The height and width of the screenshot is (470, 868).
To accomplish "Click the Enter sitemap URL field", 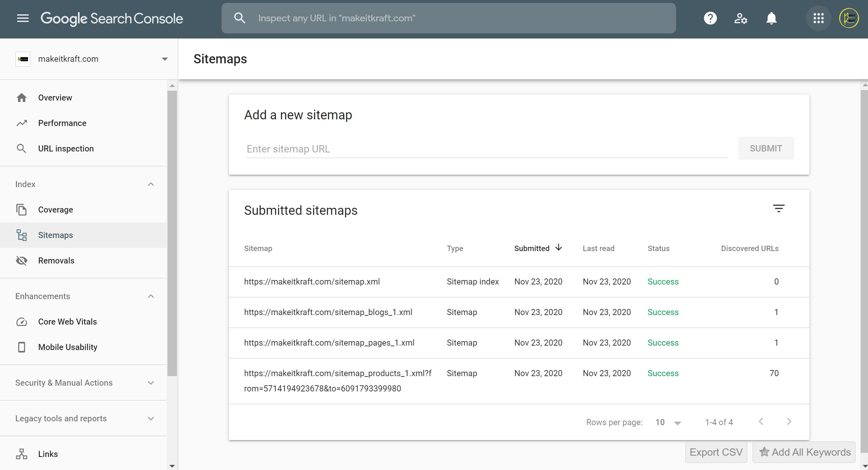I will pos(487,149).
